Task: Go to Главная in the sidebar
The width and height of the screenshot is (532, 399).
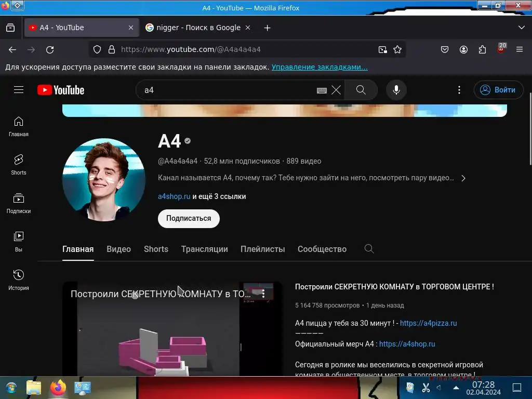Action: pos(19,127)
